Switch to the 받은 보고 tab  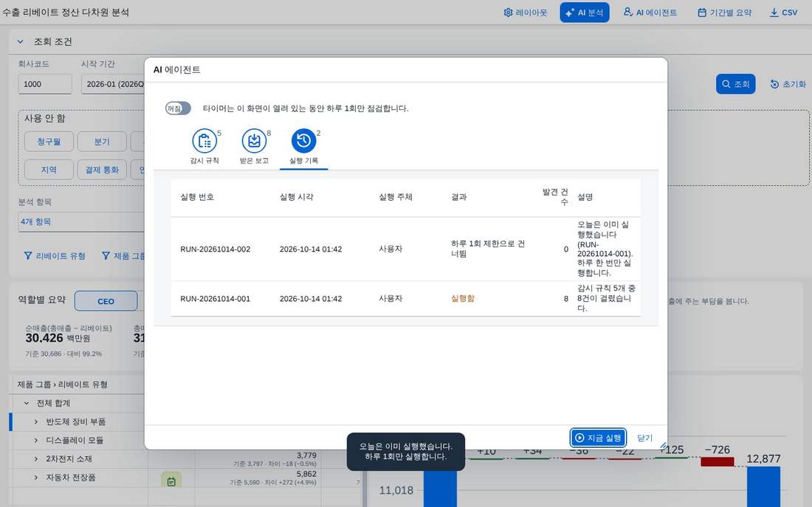254,147
